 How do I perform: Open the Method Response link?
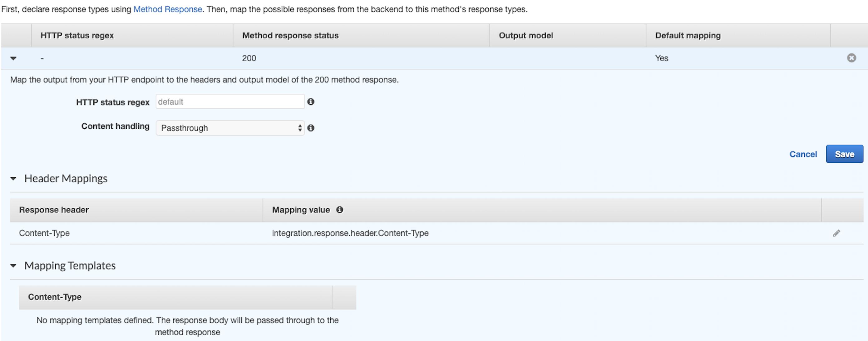point(167,9)
